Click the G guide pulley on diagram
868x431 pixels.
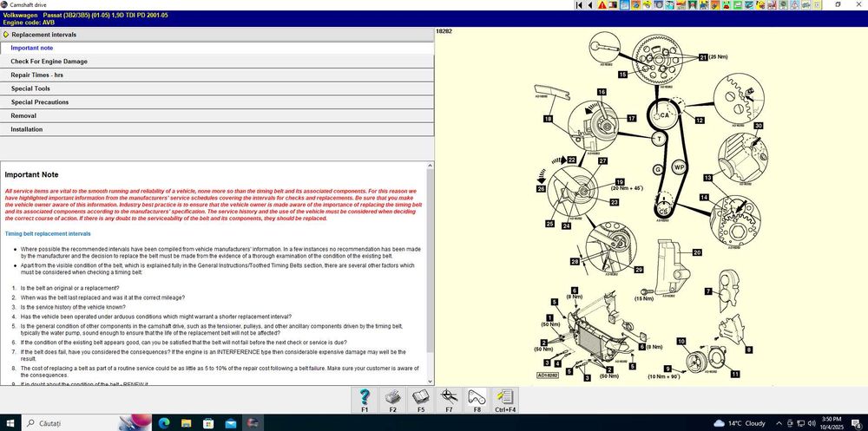(658, 169)
